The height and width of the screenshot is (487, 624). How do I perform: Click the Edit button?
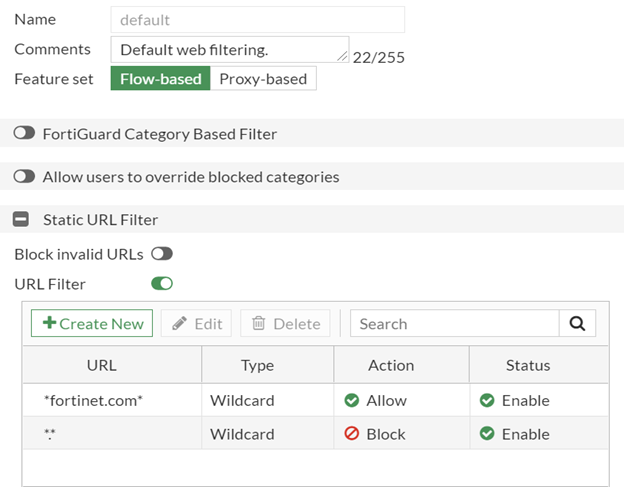[x=197, y=323]
